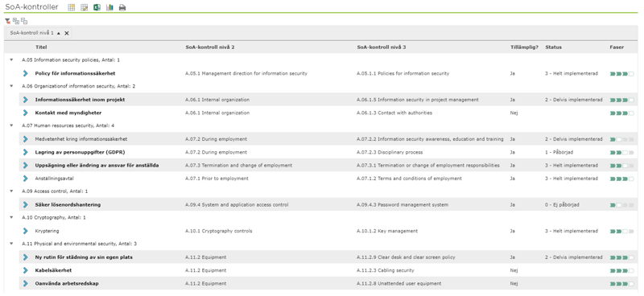
Task: Open the bar chart icon
Action: click(x=109, y=7)
